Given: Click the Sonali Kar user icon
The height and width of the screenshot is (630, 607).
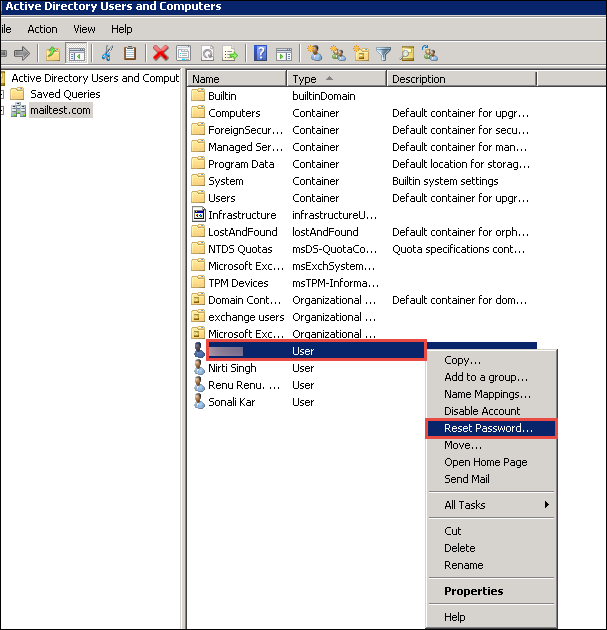Looking at the screenshot, I should click(x=199, y=401).
